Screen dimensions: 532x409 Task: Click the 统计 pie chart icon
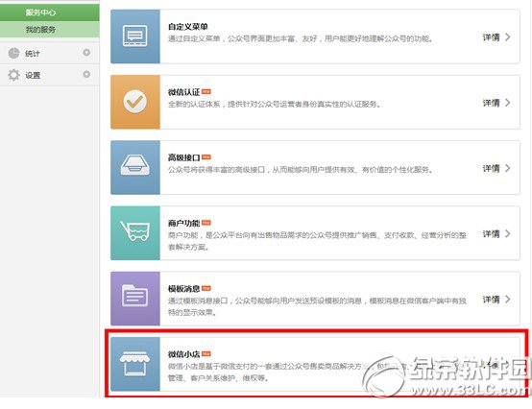click(13, 53)
